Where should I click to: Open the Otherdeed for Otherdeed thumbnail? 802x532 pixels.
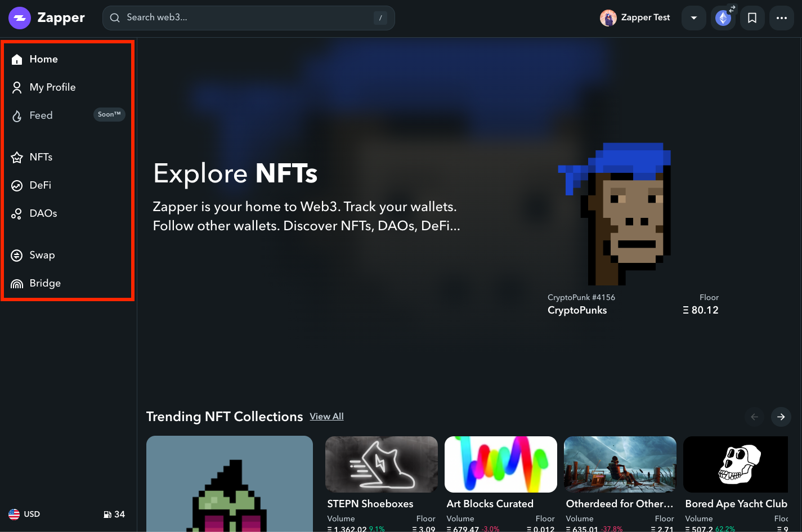(x=620, y=464)
